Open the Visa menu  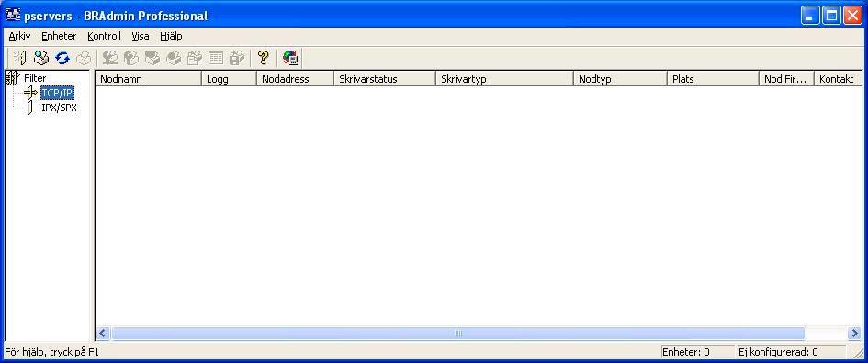coord(141,36)
